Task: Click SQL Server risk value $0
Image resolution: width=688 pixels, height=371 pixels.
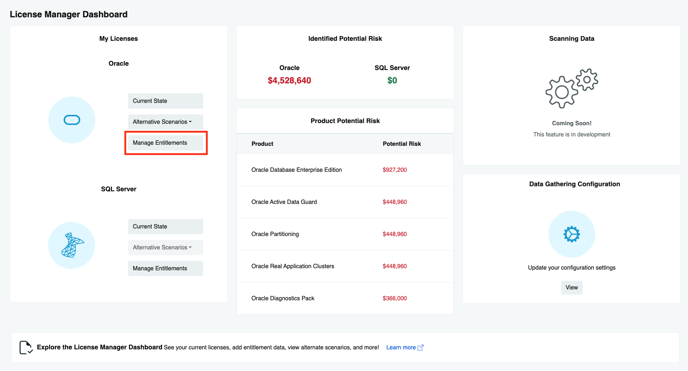Action: pos(392,81)
